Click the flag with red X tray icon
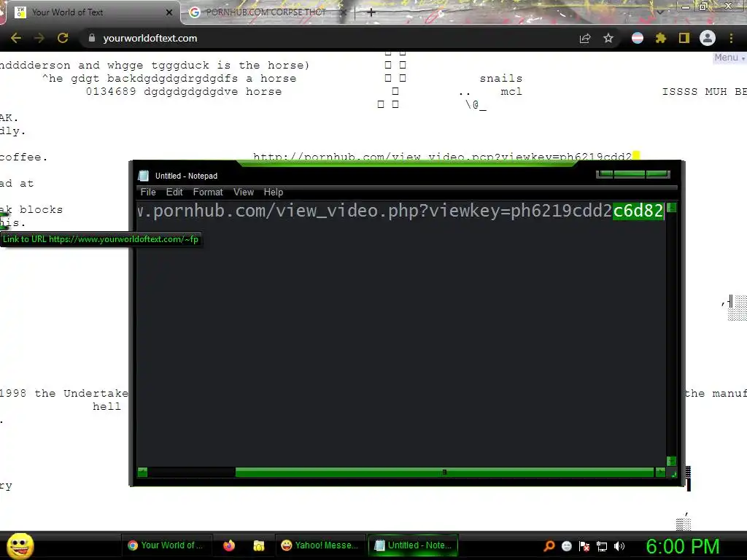 [584, 546]
